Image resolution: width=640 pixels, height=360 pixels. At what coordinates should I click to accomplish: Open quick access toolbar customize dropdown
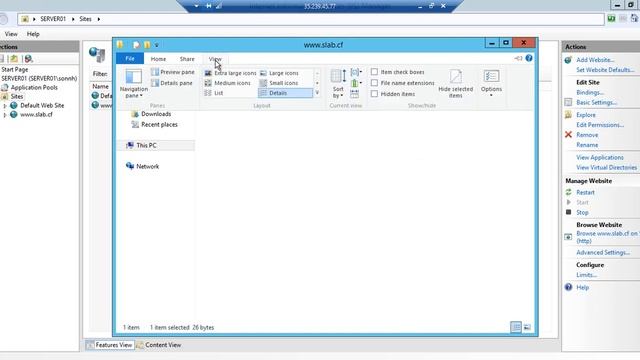tap(156, 45)
